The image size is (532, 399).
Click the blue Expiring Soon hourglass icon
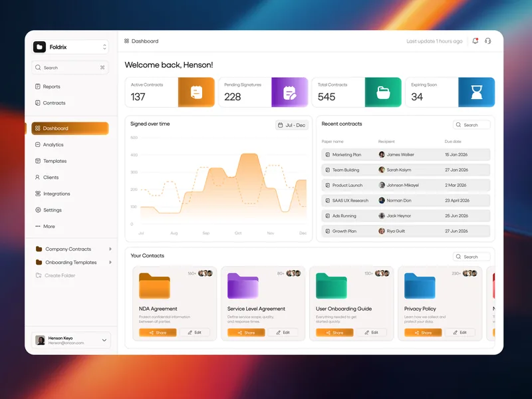[476, 92]
